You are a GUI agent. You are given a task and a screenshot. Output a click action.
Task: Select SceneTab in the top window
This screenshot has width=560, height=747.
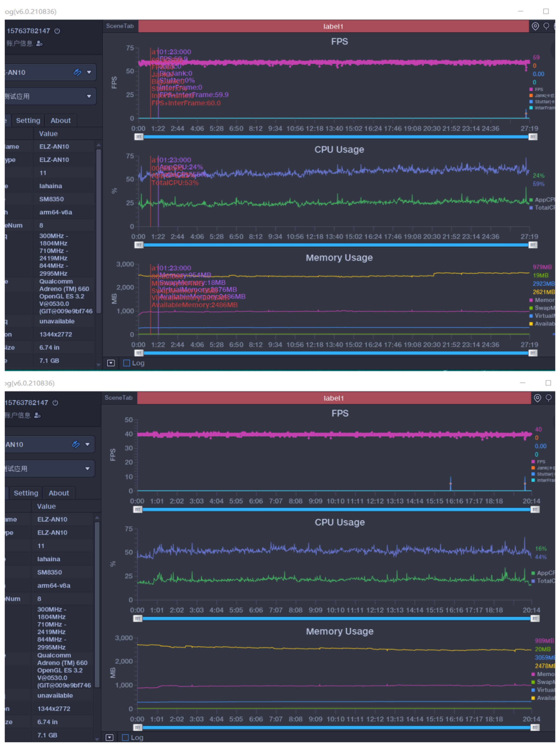click(120, 26)
